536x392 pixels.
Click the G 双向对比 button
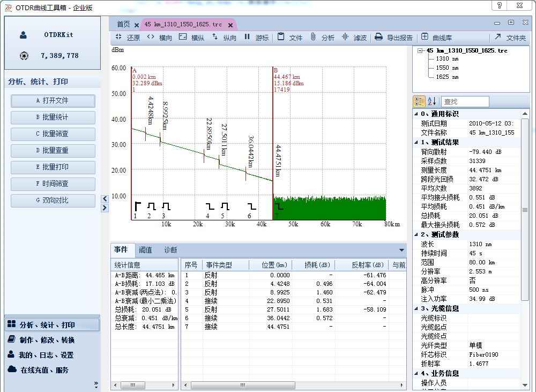(x=53, y=201)
